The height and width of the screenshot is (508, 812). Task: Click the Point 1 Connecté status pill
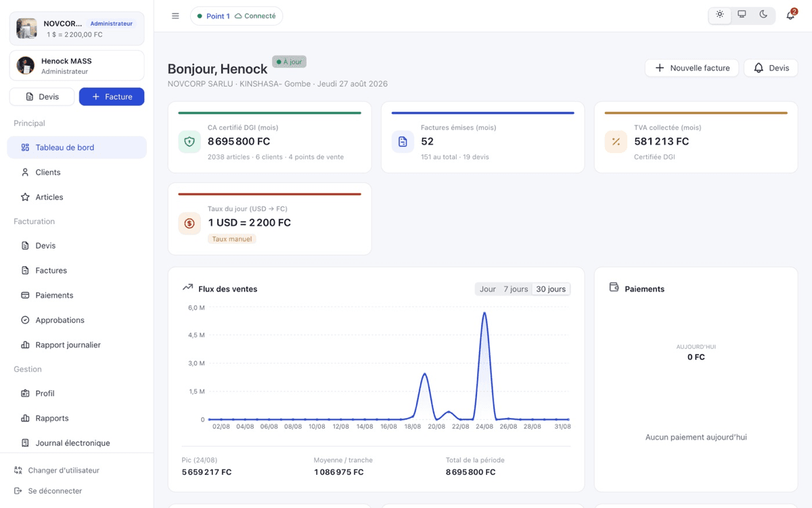(236, 16)
